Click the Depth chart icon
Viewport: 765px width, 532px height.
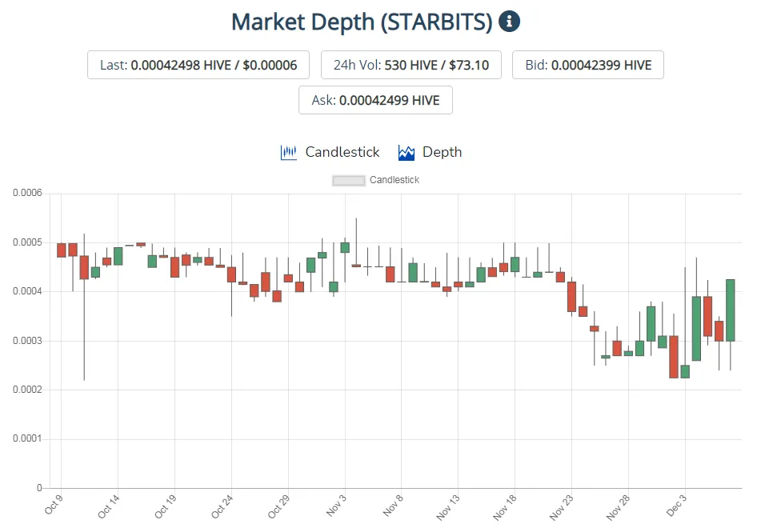coord(407,153)
